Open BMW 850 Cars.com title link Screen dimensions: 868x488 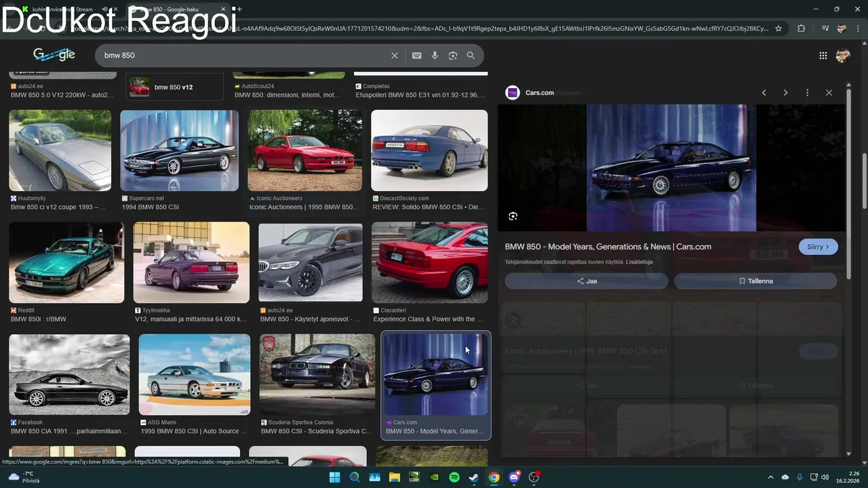point(608,247)
